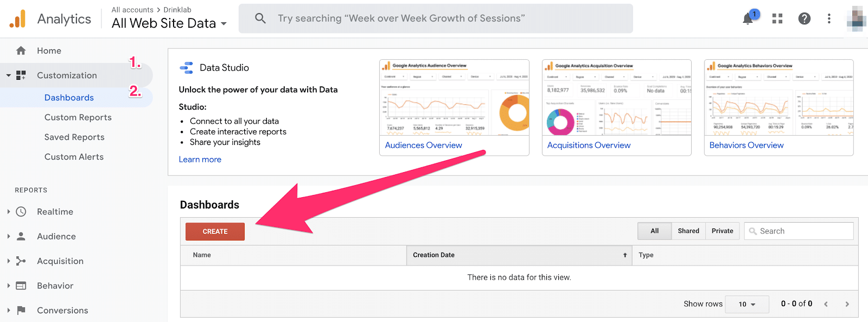Sort by the Name column header
The height and width of the screenshot is (322, 868).
pos(293,255)
